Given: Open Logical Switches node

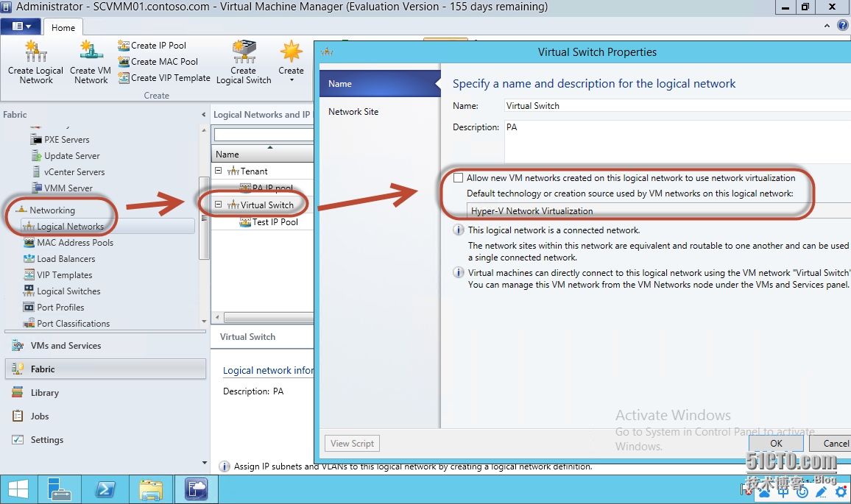Looking at the screenshot, I should [x=68, y=291].
